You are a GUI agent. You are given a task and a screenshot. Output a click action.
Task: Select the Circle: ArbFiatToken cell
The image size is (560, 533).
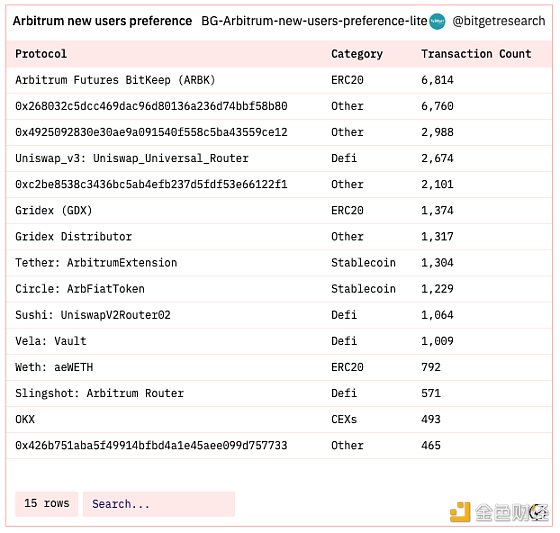pos(80,289)
